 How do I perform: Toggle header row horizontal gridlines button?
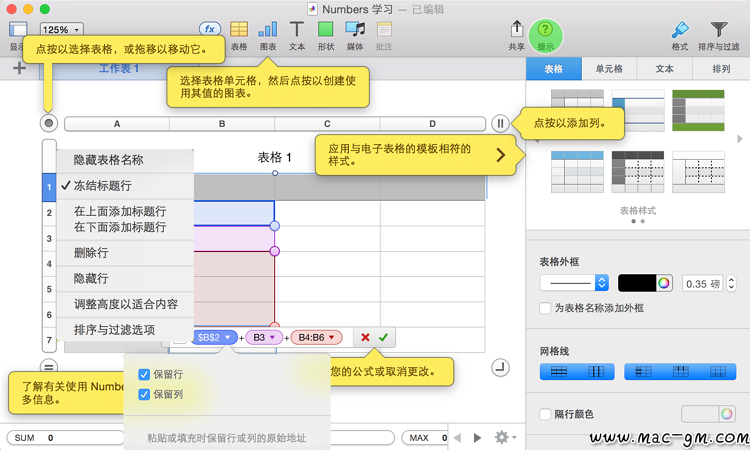coord(643,372)
